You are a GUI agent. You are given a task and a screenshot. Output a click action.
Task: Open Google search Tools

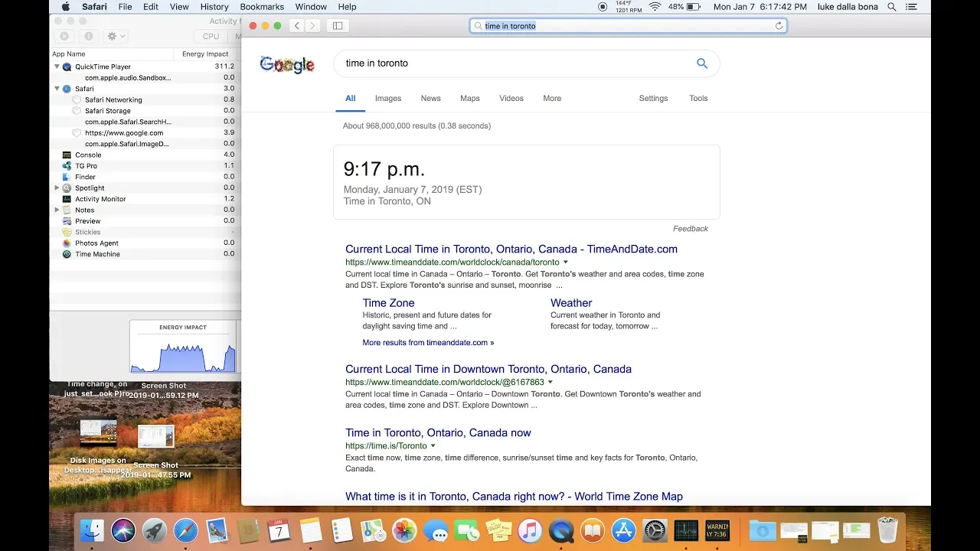(698, 98)
